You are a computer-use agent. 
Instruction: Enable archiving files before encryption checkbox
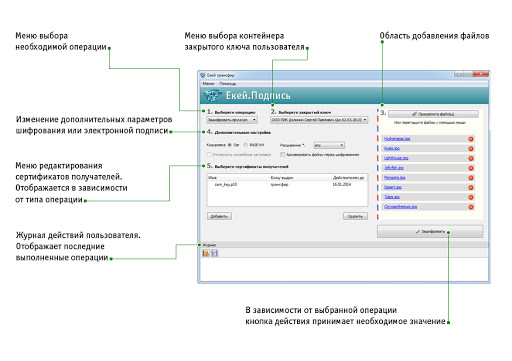point(282,155)
